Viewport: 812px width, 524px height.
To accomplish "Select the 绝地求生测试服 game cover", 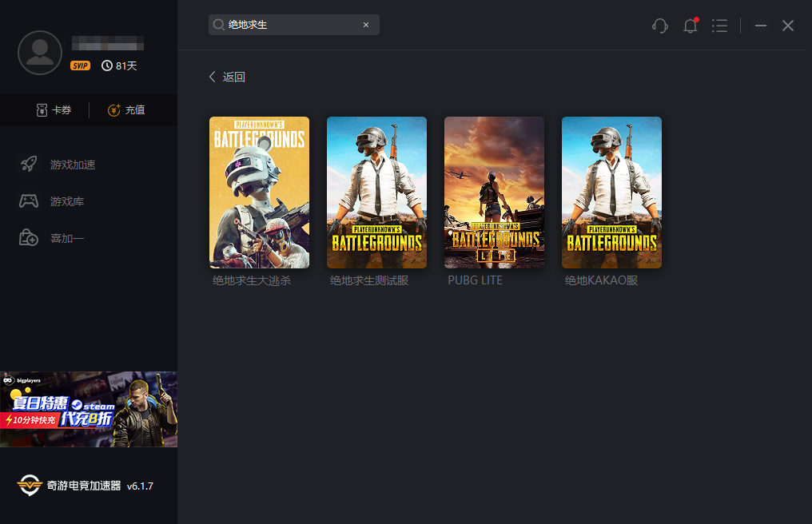I will [x=377, y=192].
